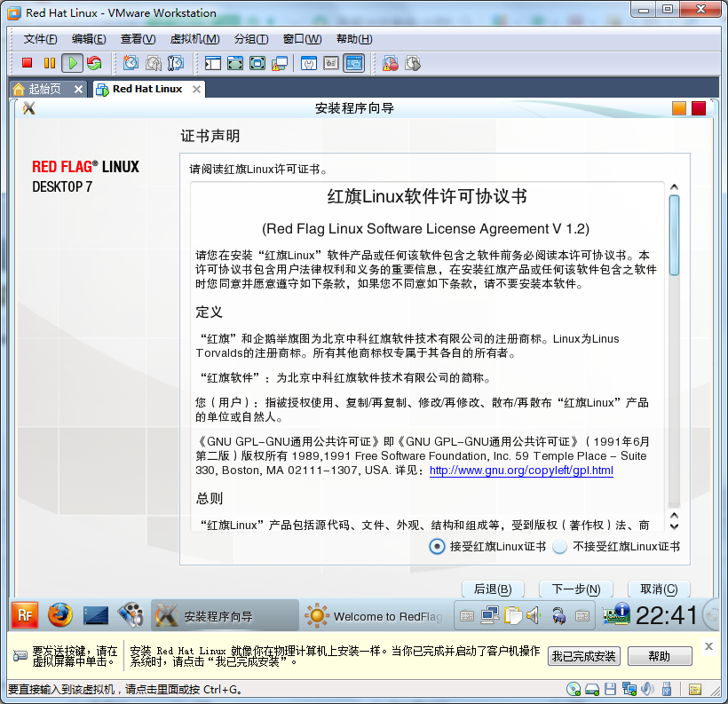Open the 分组(T) menu

[x=251, y=39]
